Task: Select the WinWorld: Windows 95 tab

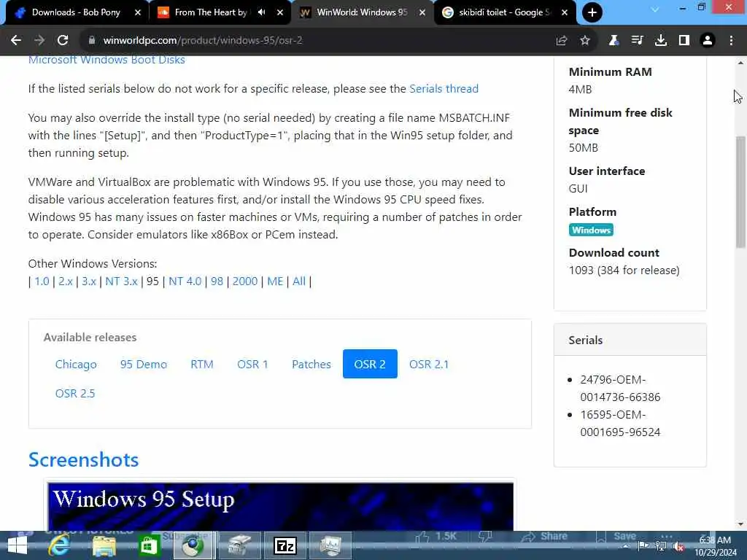Action: point(362,12)
